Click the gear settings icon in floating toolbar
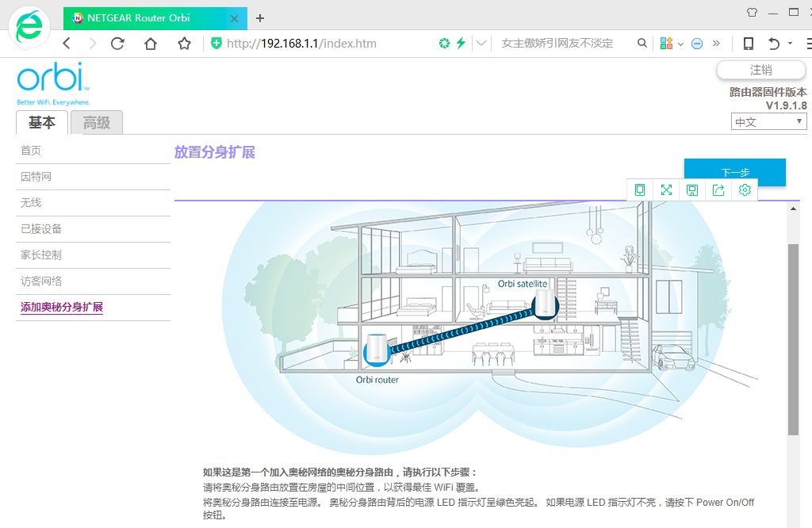The image size is (812, 528). click(x=745, y=190)
